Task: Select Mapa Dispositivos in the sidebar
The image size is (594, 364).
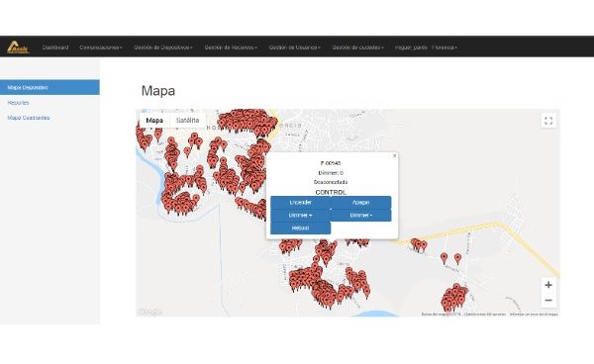Action: coord(49,87)
